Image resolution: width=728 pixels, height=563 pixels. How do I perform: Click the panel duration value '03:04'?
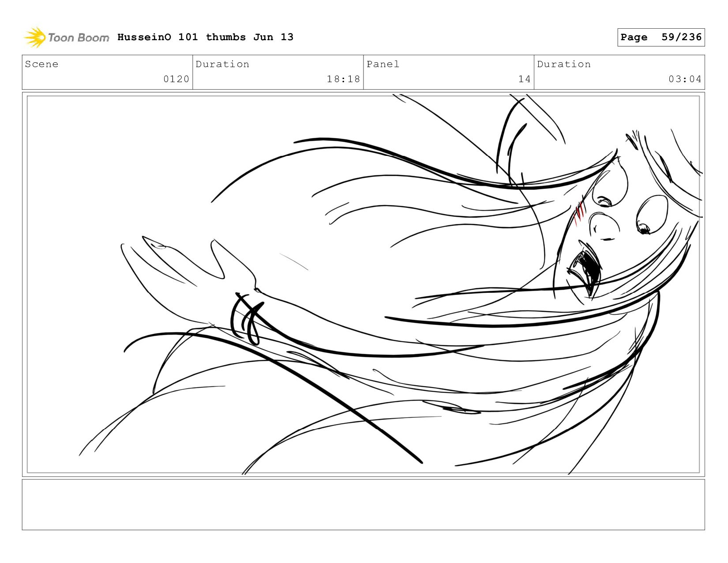pos(685,79)
